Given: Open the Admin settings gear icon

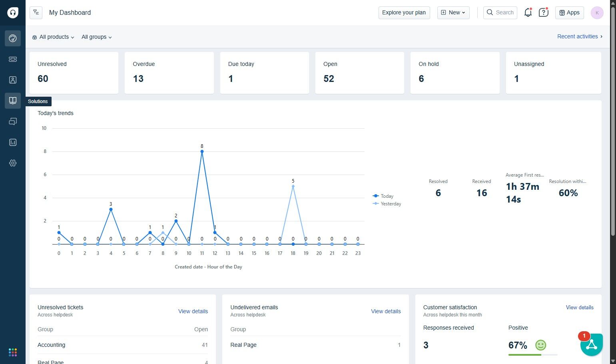Looking at the screenshot, I should point(13,163).
